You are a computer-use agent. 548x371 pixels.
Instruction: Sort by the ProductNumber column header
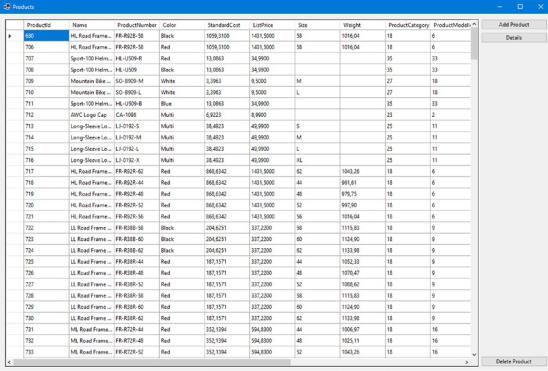[137, 25]
